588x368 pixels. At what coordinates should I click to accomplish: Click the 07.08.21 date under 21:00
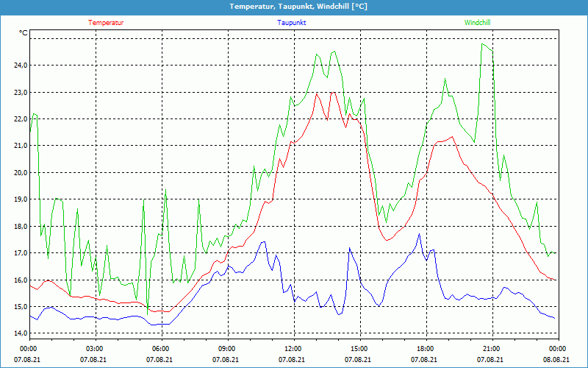tap(490, 359)
